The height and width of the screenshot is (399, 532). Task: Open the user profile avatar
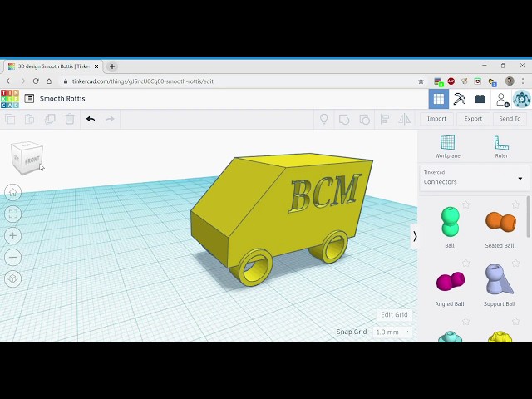521,99
